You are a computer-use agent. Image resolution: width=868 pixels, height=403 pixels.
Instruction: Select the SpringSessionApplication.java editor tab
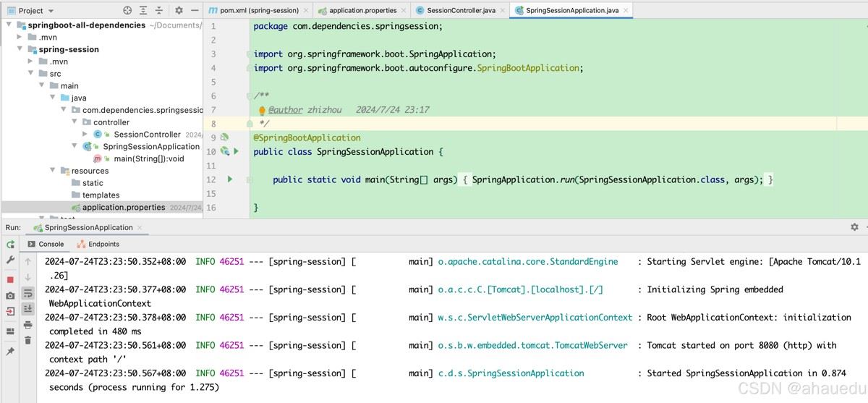(x=571, y=11)
